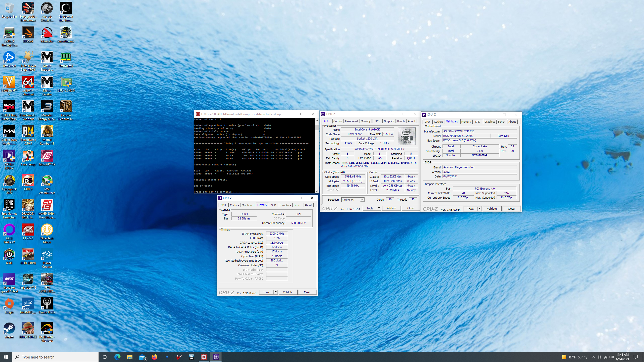
Task: Open the notification center icon
Action: [x=636, y=357]
